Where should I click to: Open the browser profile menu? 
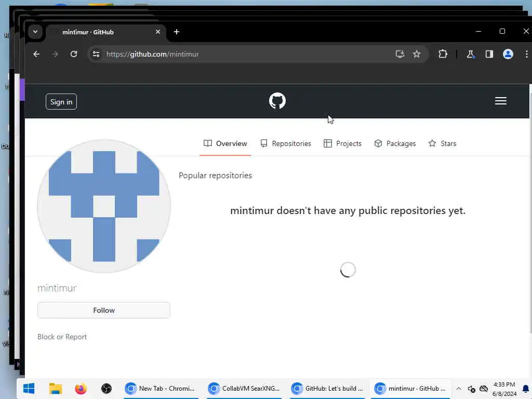[508, 54]
